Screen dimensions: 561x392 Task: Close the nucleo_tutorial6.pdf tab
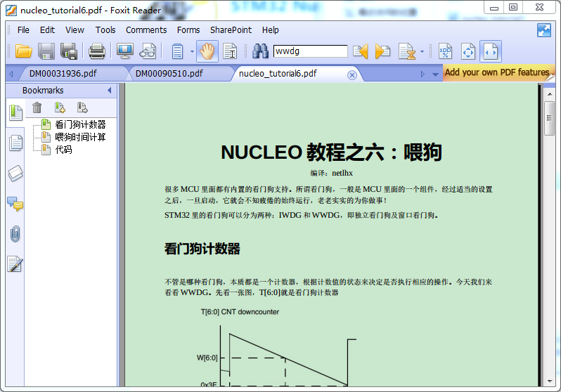pos(352,74)
